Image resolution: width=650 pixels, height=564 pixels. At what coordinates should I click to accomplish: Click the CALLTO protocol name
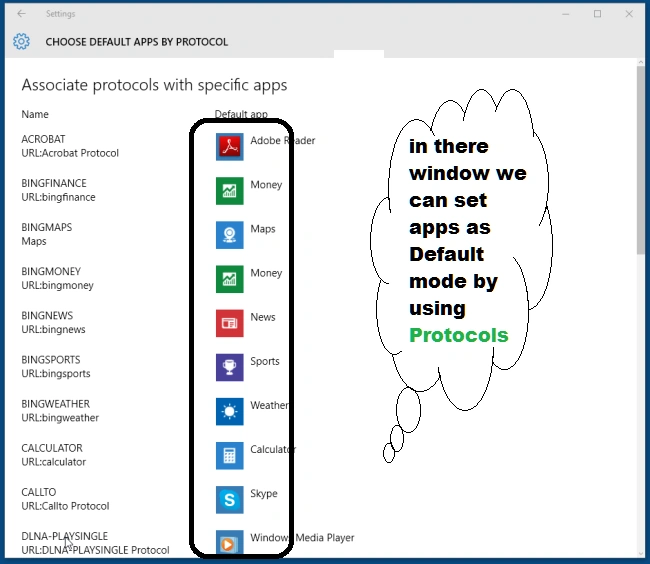[x=39, y=492]
